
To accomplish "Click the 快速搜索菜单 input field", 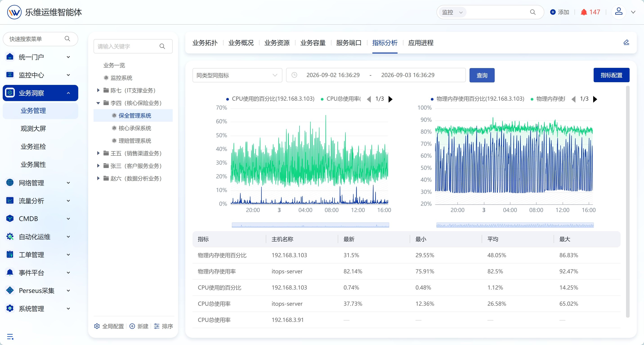I will click(40, 39).
